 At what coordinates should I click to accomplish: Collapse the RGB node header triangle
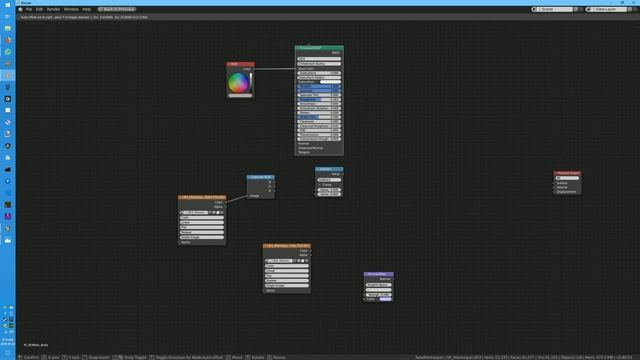[229, 64]
